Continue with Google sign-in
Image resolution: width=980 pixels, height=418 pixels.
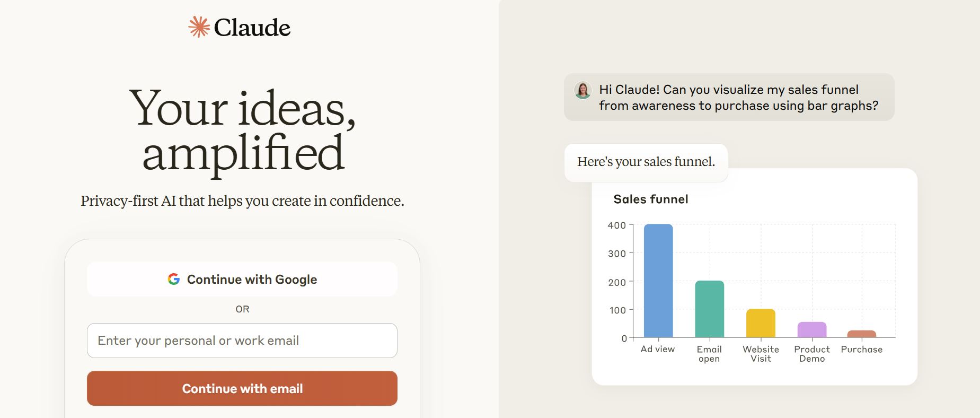(x=242, y=279)
